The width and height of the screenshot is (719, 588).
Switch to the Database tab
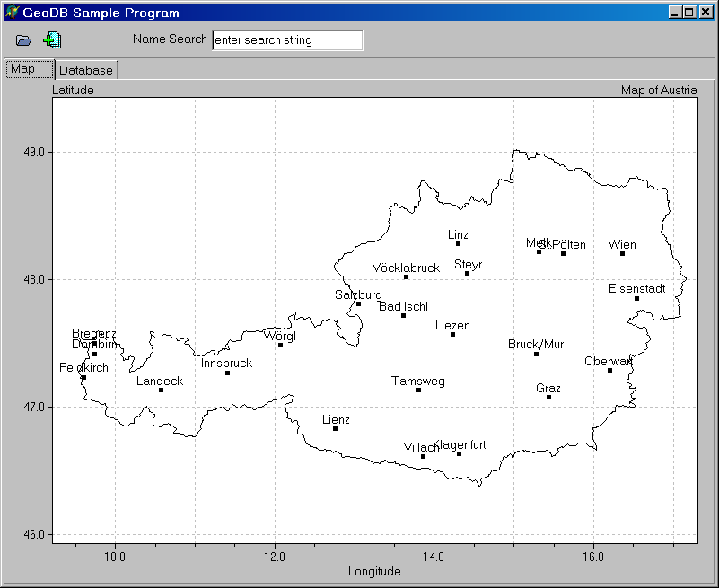point(86,70)
